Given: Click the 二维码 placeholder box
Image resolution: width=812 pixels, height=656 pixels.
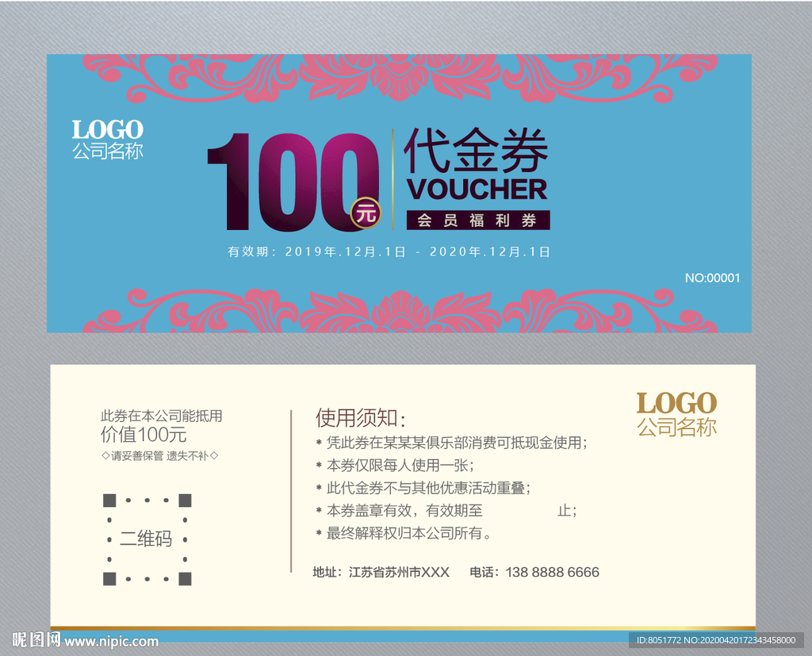Looking at the screenshot, I should (147, 539).
